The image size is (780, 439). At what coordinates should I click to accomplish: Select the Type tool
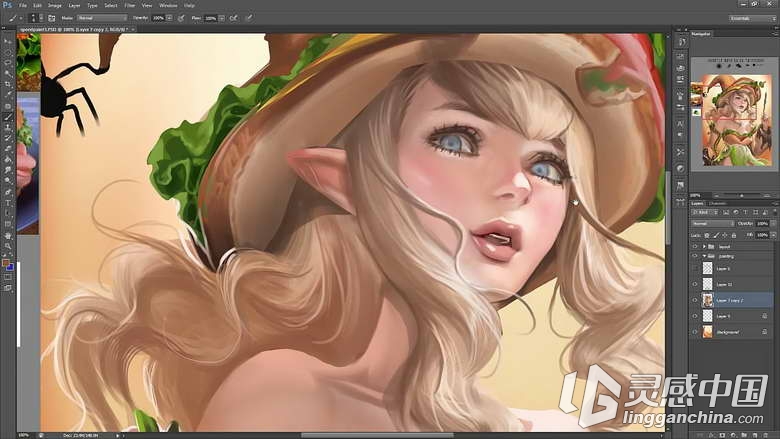pos(7,203)
